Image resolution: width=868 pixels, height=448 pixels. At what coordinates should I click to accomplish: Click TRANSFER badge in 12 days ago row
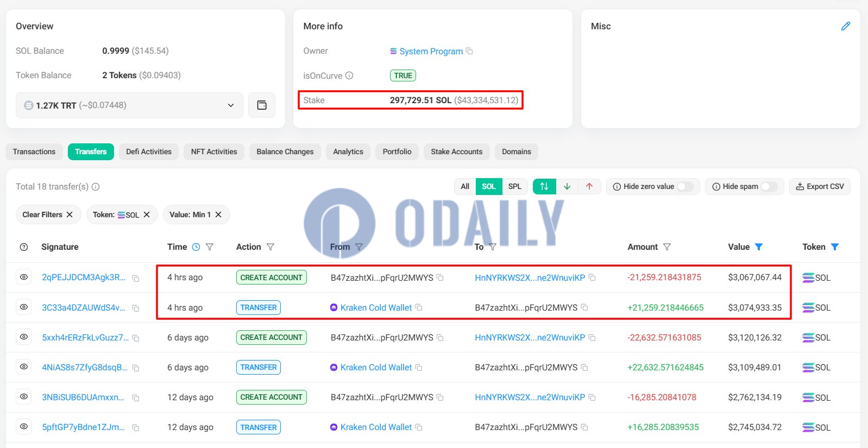point(259,427)
